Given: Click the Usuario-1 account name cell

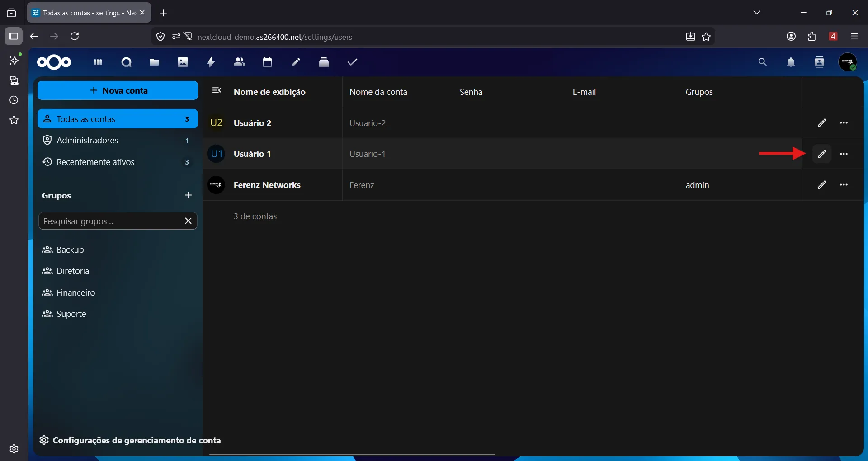Looking at the screenshot, I should point(368,154).
